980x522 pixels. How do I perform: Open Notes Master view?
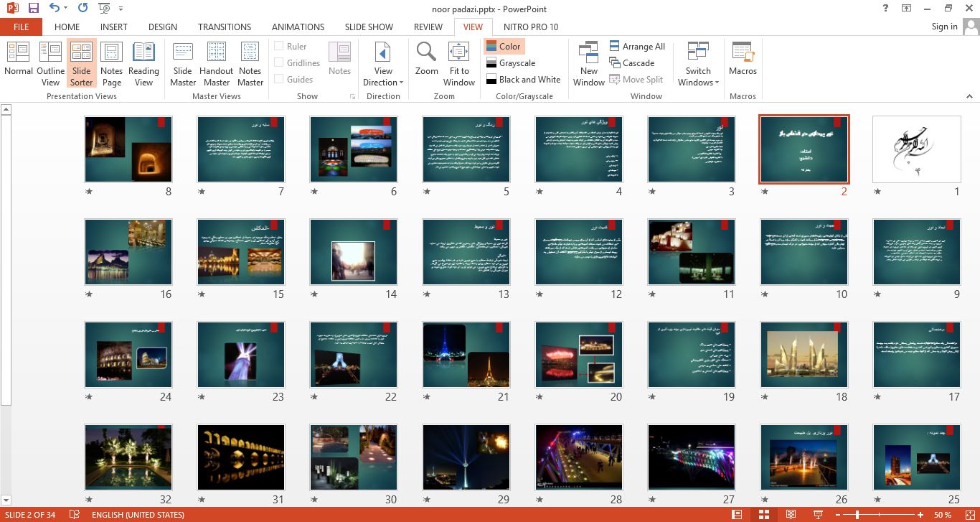point(250,64)
